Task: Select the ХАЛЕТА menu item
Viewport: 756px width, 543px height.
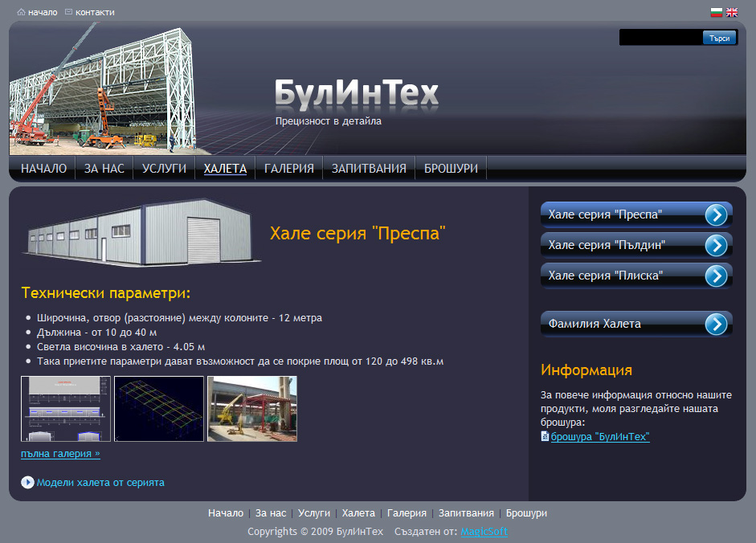Action: coord(225,169)
